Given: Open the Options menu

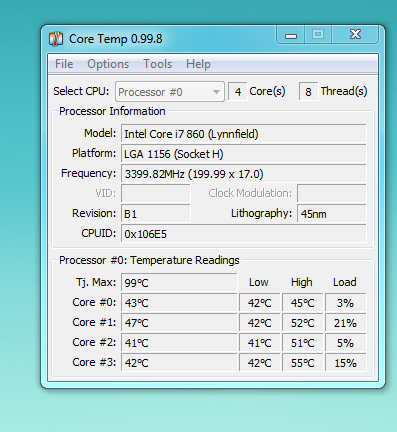Looking at the screenshot, I should (108, 64).
